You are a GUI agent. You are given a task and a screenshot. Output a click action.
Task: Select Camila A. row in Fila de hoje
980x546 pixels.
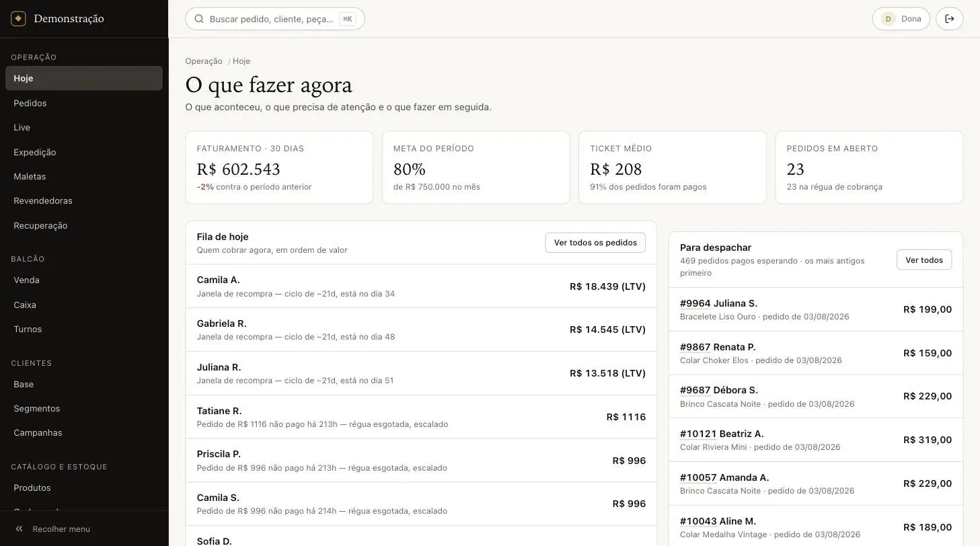coord(421,286)
